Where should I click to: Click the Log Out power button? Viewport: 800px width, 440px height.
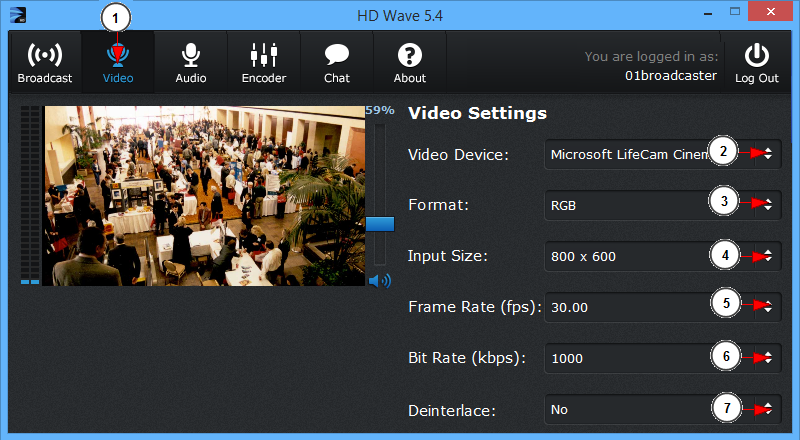[x=757, y=62]
